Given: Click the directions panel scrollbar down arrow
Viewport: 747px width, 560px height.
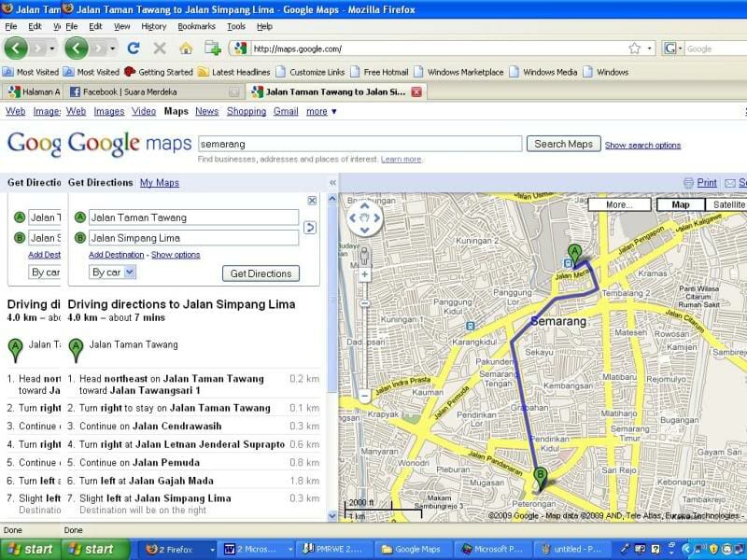Looking at the screenshot, I should (x=332, y=516).
